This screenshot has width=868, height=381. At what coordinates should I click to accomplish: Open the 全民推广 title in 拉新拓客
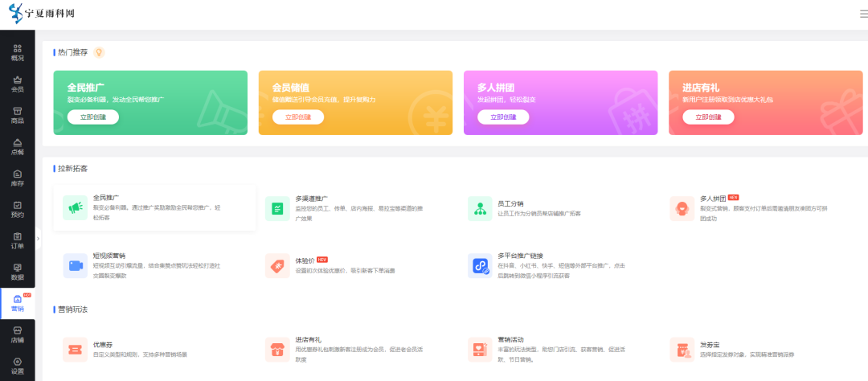pos(106,197)
